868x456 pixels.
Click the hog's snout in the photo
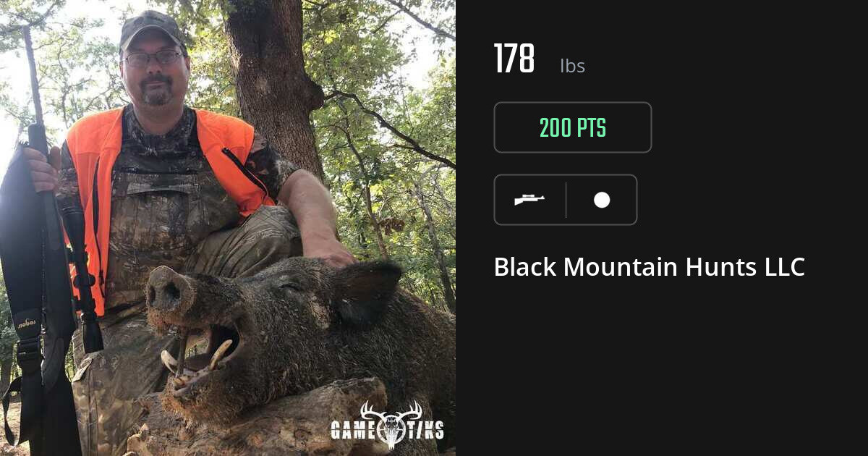click(169, 290)
